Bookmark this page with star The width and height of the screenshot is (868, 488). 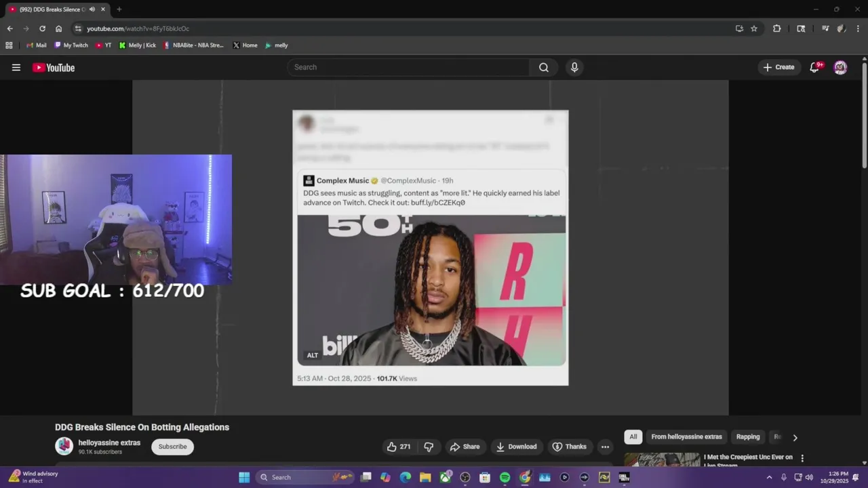(754, 28)
